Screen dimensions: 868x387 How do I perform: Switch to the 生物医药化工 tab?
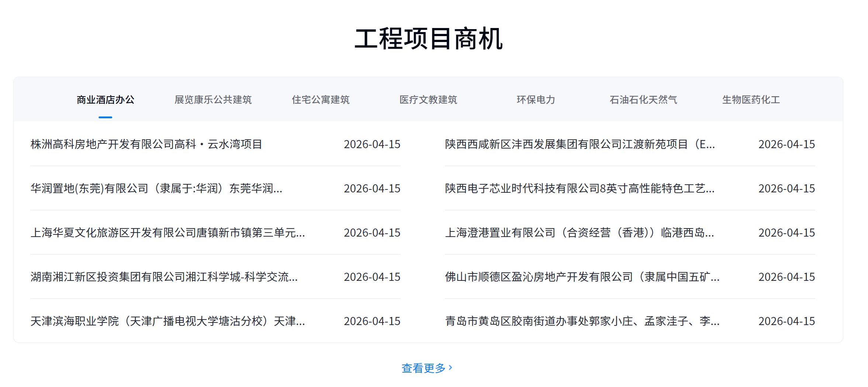point(751,100)
